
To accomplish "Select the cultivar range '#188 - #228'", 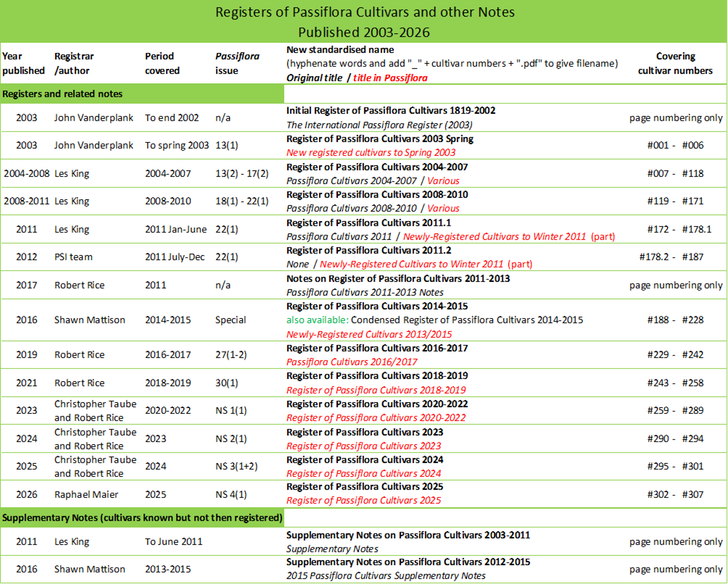I will (x=675, y=320).
